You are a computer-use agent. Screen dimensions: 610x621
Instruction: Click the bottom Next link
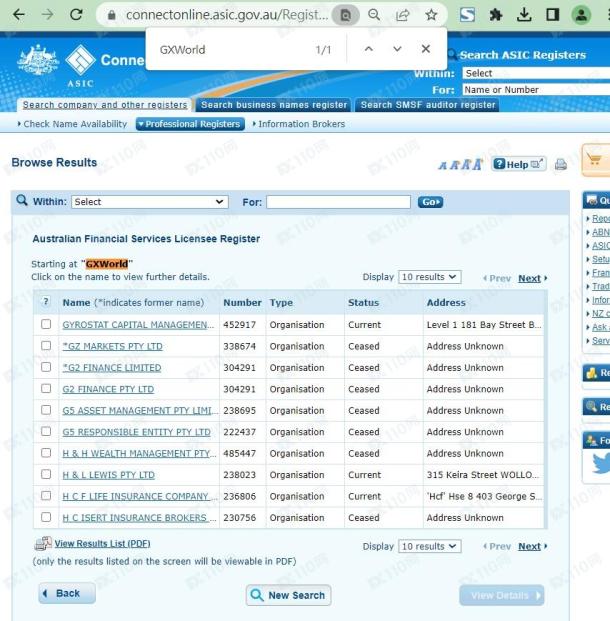529,546
